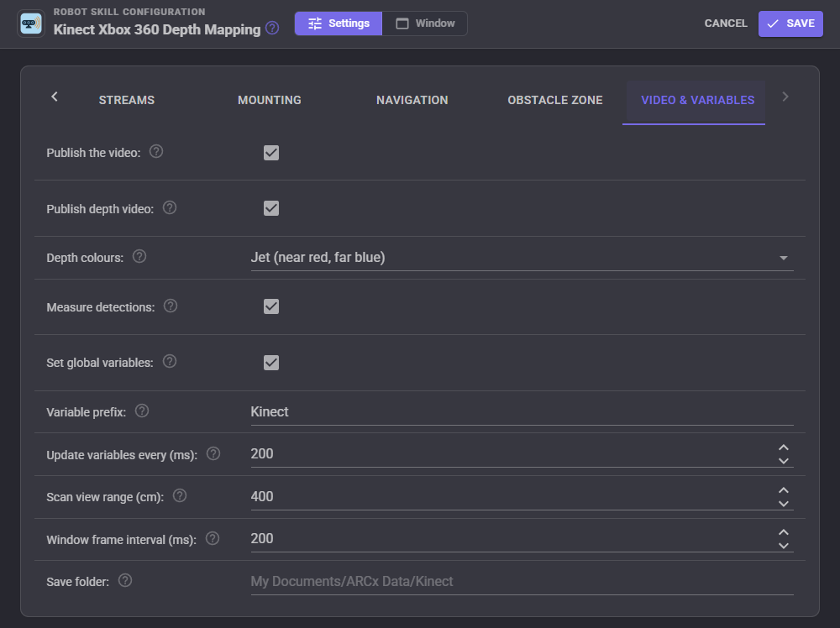Viewport: 840px width, 628px height.
Task: Select the Settings view button
Action: [x=339, y=24]
